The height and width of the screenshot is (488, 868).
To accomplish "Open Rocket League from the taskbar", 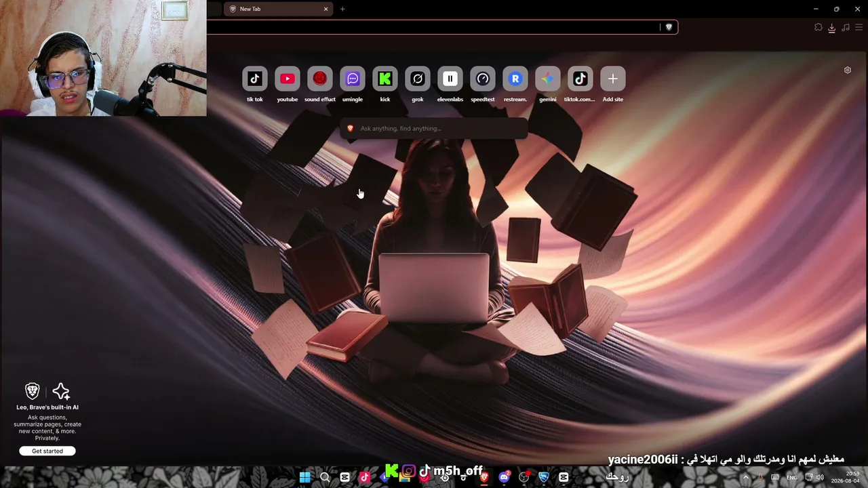I will [544, 477].
